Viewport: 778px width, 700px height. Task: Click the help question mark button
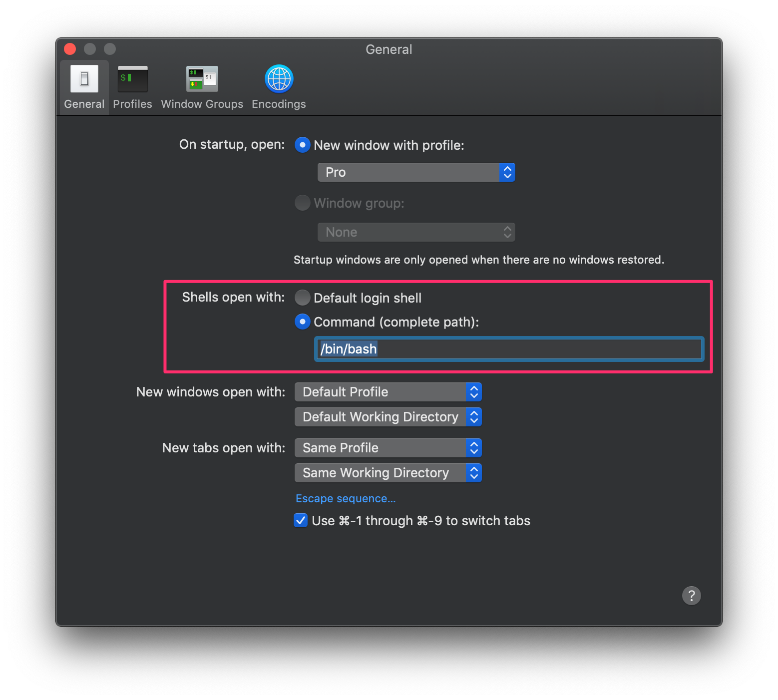(691, 595)
